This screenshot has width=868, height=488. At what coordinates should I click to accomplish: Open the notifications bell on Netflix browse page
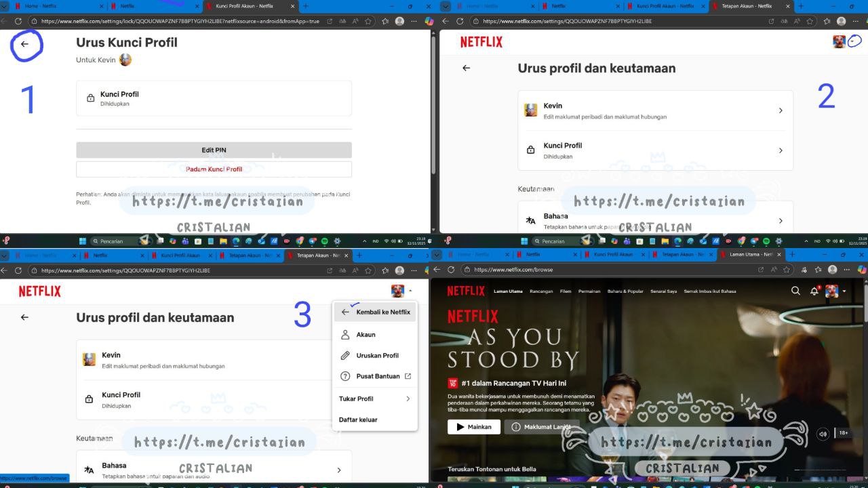[814, 291]
